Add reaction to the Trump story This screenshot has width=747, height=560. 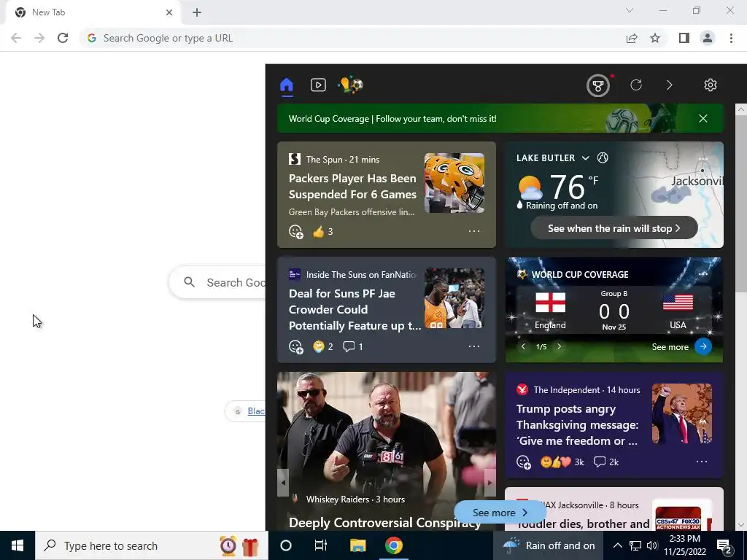point(524,462)
